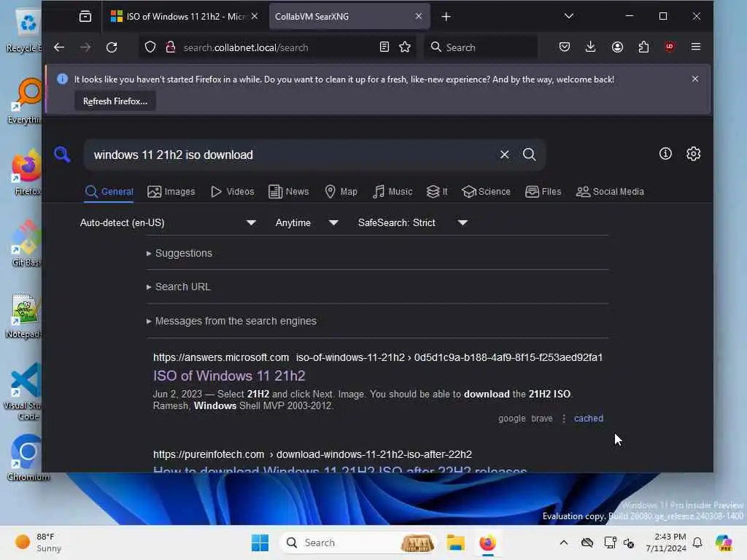Click the insecure connection lock icon
Screen dimensions: 747x560
click(x=170, y=47)
